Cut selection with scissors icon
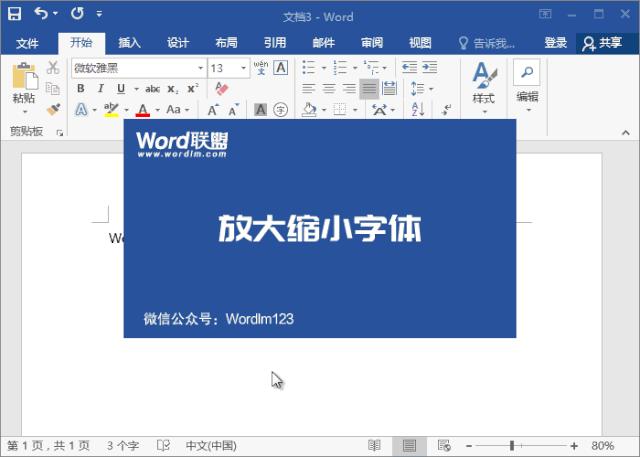Image resolution: width=640 pixels, height=457 pixels. (x=53, y=67)
